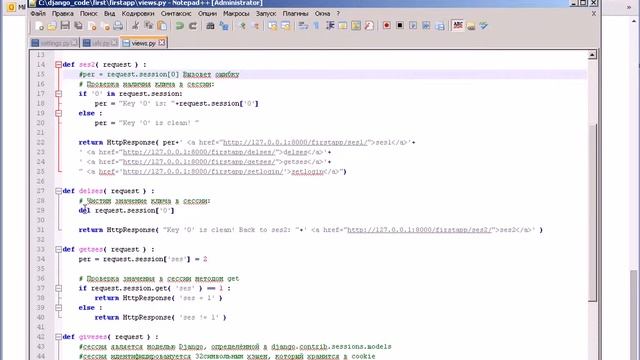This screenshot has width=640, height=360.
Task: Stop macro recording with black square
Action: click(x=400, y=26)
